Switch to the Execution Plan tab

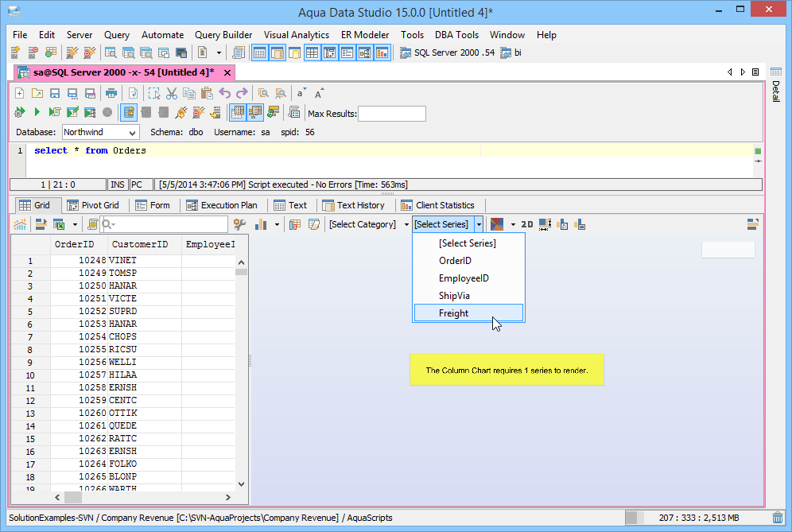point(222,205)
